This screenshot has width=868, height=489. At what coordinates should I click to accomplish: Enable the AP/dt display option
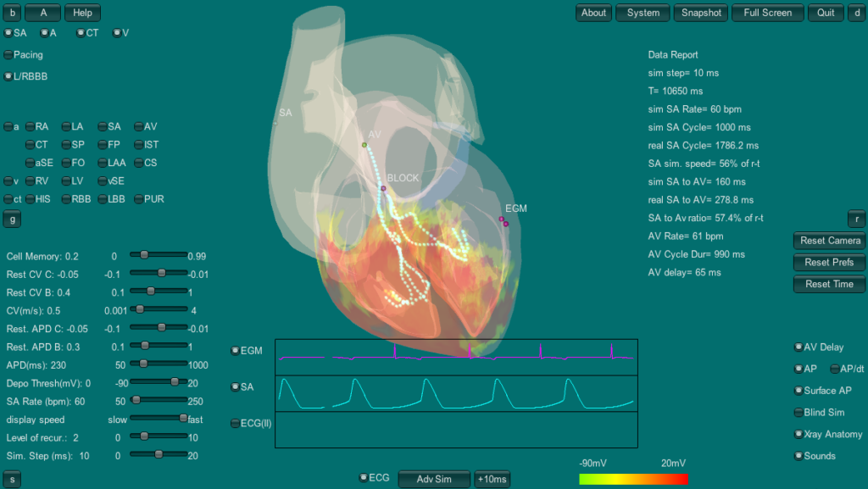coord(835,369)
